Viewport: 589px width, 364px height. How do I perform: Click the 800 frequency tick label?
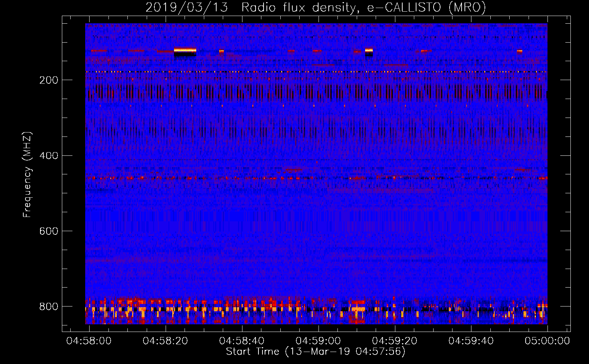[48, 306]
